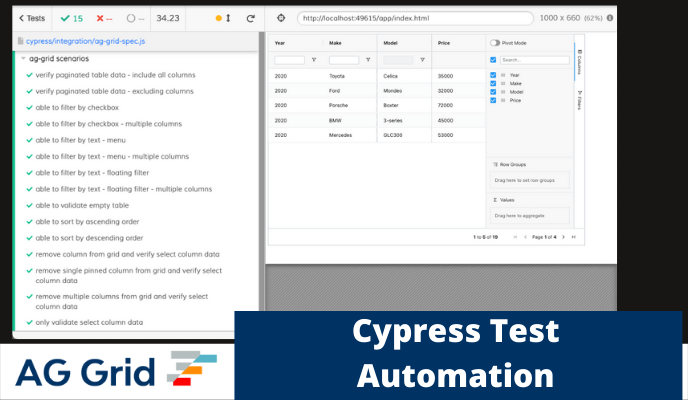
Task: Click the Row Groups icon
Action: pyautogui.click(x=495, y=164)
